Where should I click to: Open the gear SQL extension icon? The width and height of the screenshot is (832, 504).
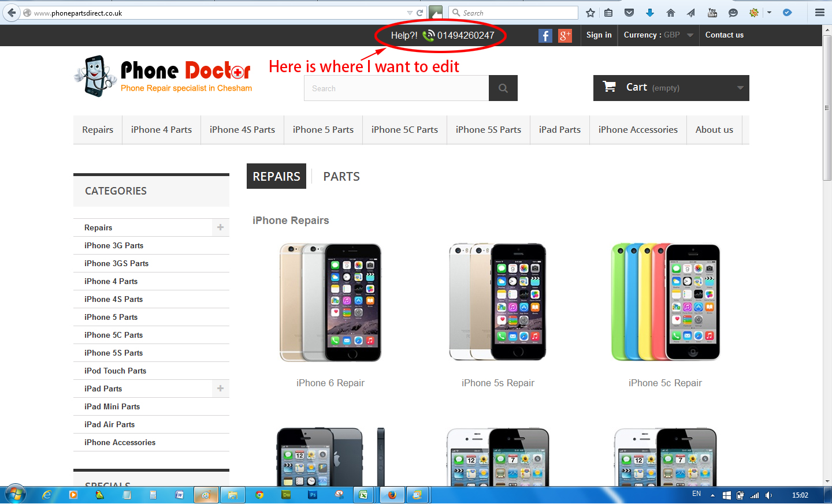(754, 13)
